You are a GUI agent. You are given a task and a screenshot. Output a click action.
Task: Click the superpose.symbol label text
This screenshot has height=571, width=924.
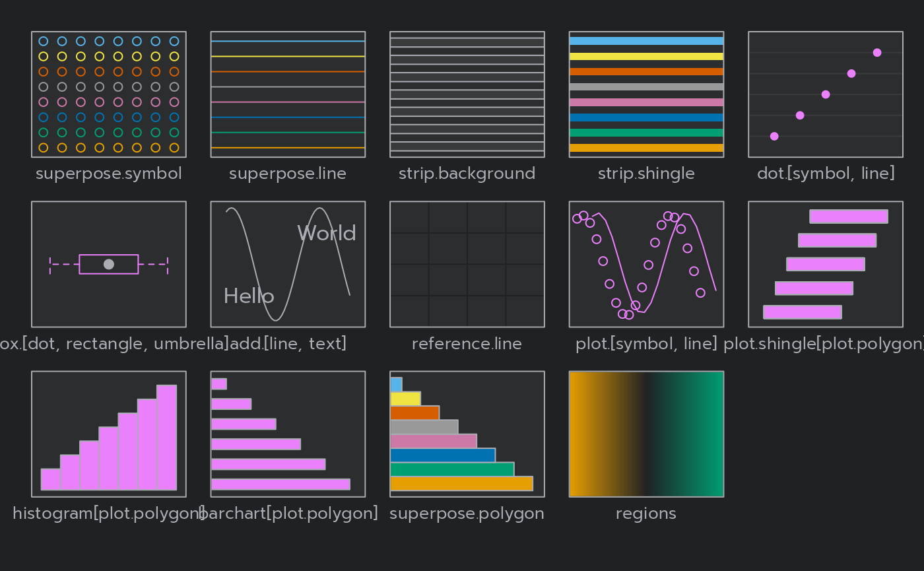click(x=108, y=173)
